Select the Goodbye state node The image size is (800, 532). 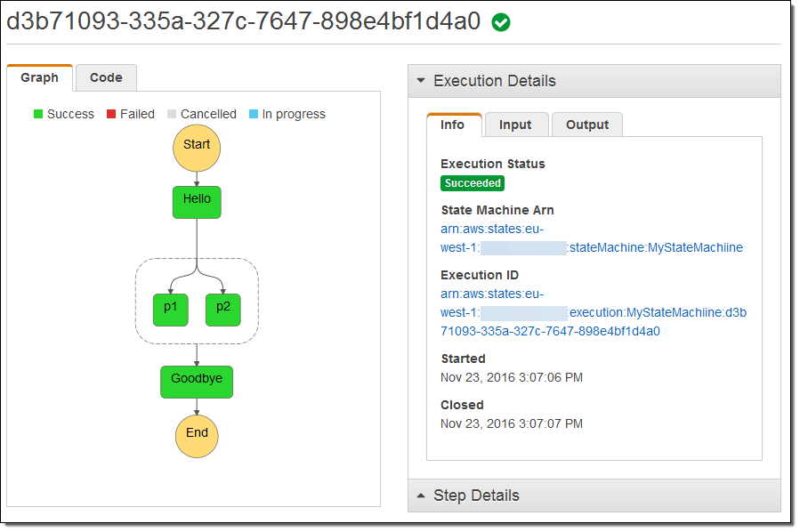click(x=197, y=381)
